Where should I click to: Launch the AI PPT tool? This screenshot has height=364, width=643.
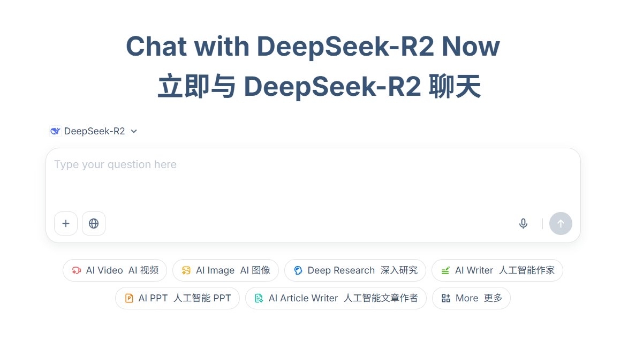click(177, 298)
